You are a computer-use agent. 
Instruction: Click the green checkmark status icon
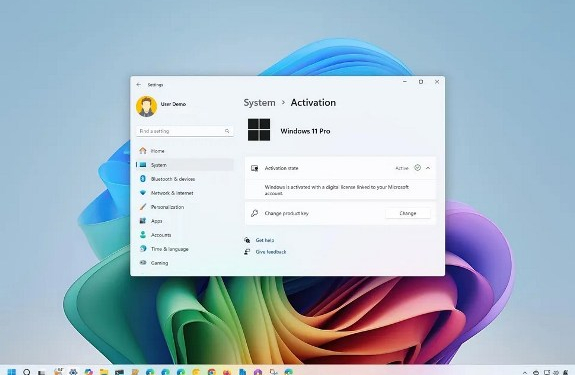pos(417,168)
